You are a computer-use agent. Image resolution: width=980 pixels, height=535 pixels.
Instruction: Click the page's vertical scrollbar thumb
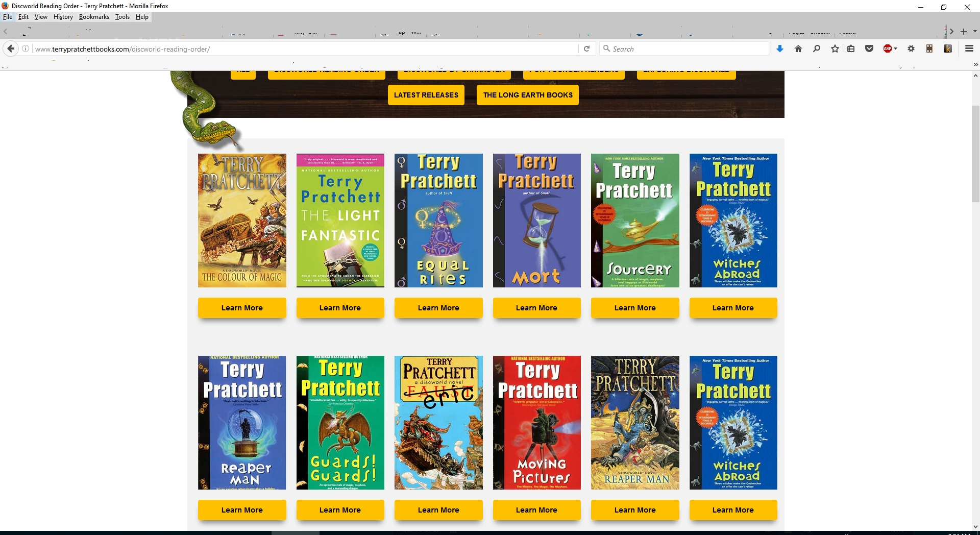(975, 154)
